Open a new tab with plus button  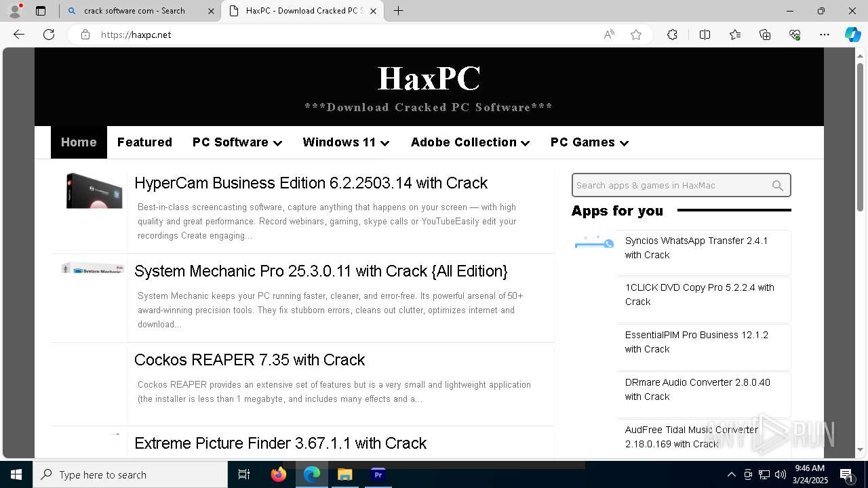point(398,11)
